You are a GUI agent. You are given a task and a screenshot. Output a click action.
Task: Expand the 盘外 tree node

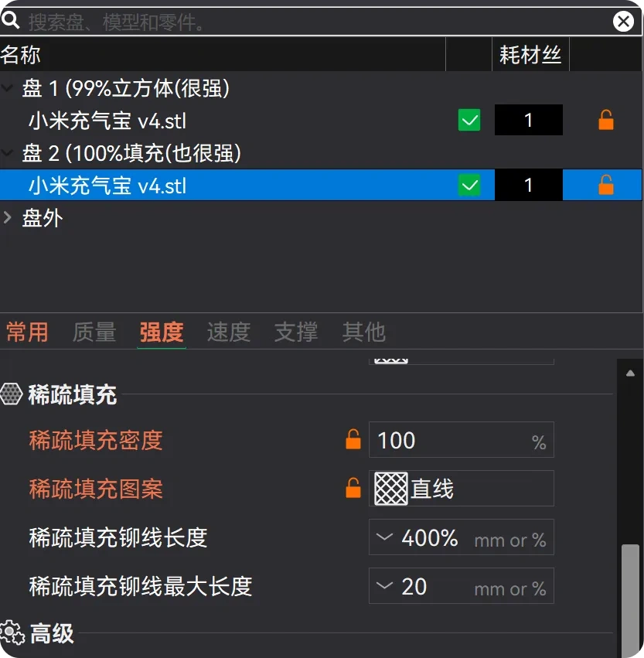(x=7, y=217)
